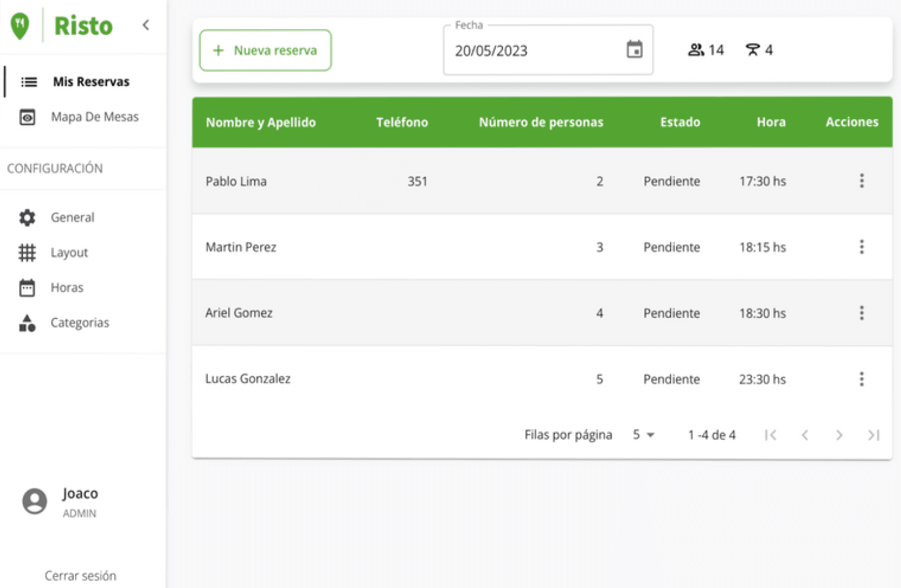Jump to last page of reservations
The width and height of the screenshot is (901, 588).
click(873, 435)
